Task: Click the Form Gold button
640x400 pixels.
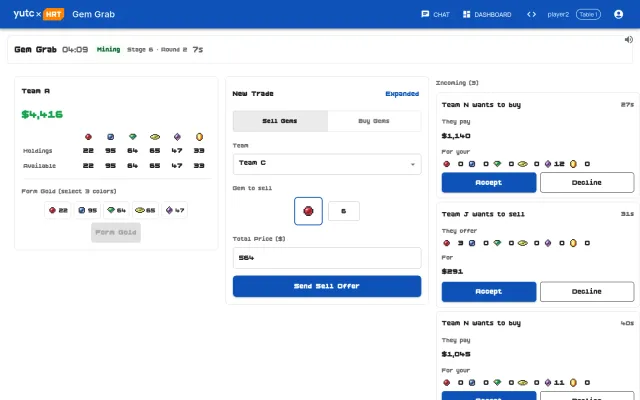Action: coord(116,232)
